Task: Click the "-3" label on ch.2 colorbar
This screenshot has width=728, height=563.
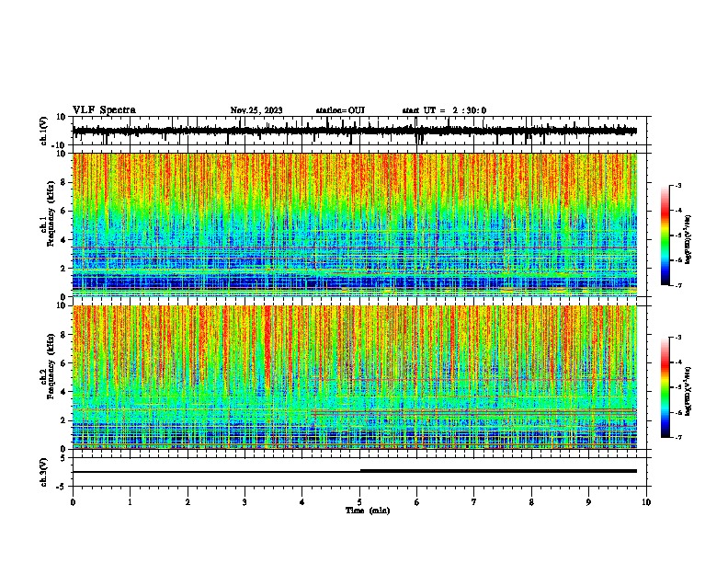Action: tap(678, 338)
